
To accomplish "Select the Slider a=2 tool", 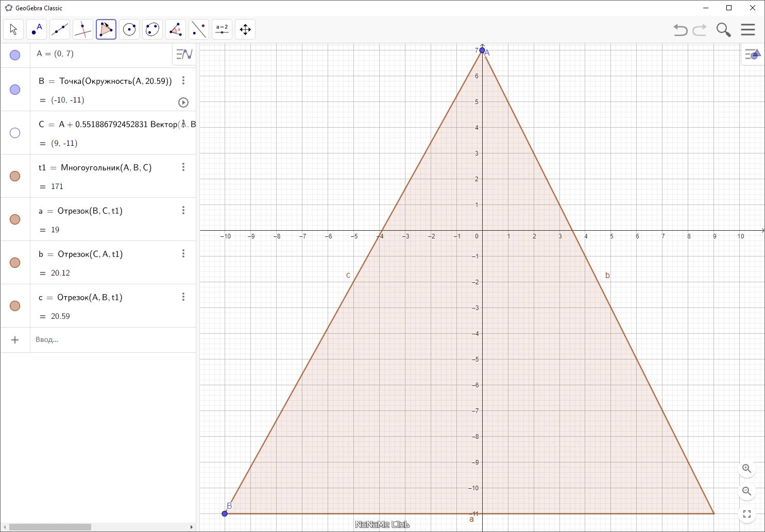I will [x=222, y=29].
